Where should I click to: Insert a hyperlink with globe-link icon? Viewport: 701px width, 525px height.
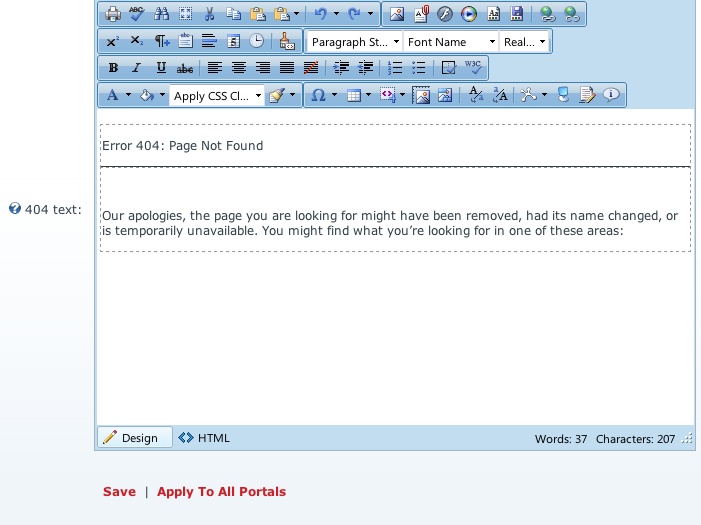[x=548, y=14]
